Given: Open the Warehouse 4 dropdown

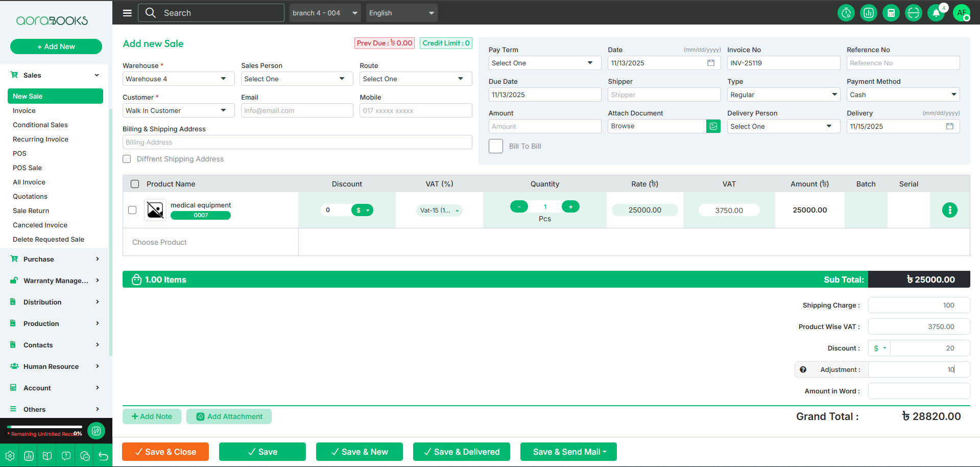Looking at the screenshot, I should (x=178, y=79).
